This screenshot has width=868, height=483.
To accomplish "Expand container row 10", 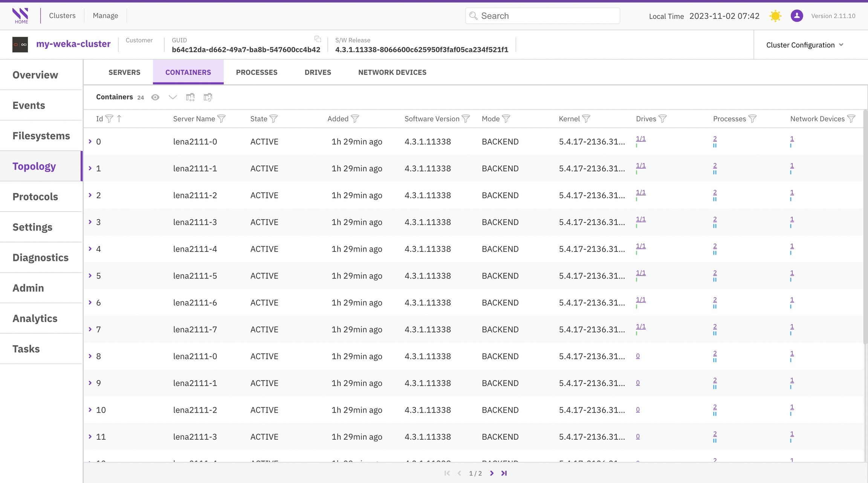I will point(90,410).
